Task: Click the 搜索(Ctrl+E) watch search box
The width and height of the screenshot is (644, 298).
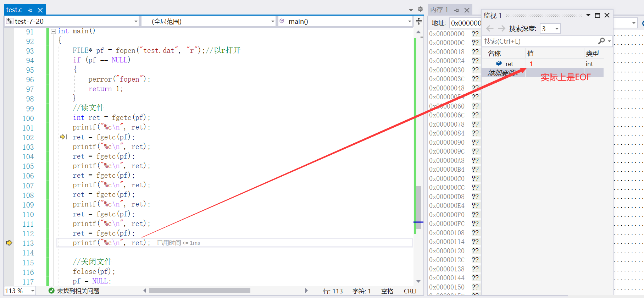Action: point(539,42)
